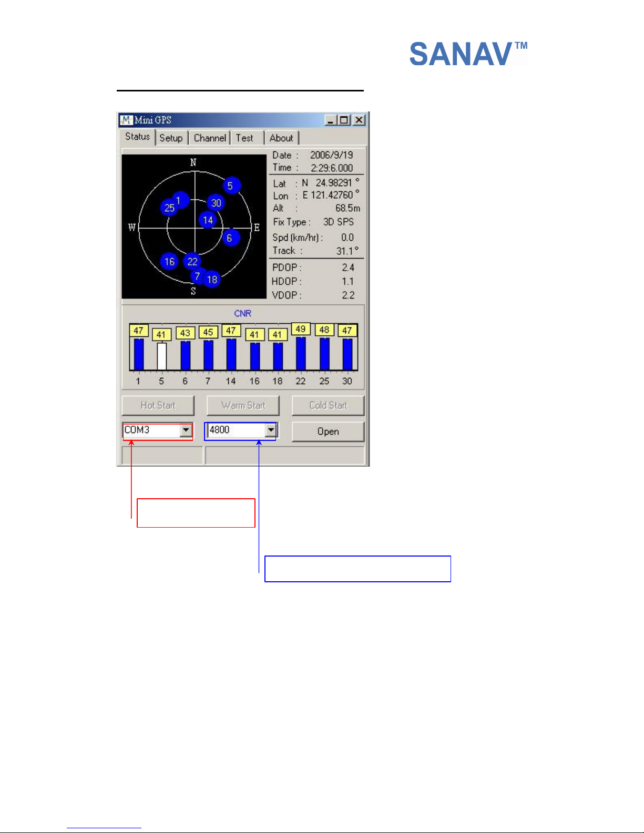
Task: Click the CNR bar for satellite 14
Action: click(x=231, y=355)
